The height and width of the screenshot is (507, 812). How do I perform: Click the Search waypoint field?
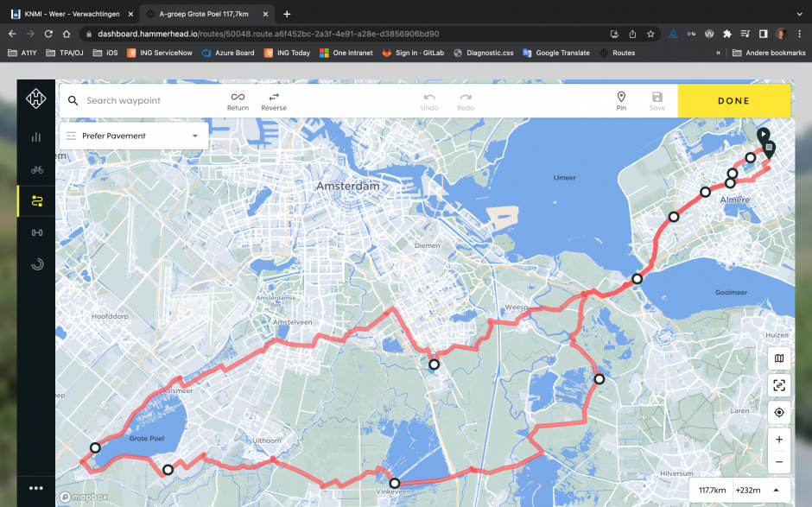(x=147, y=100)
